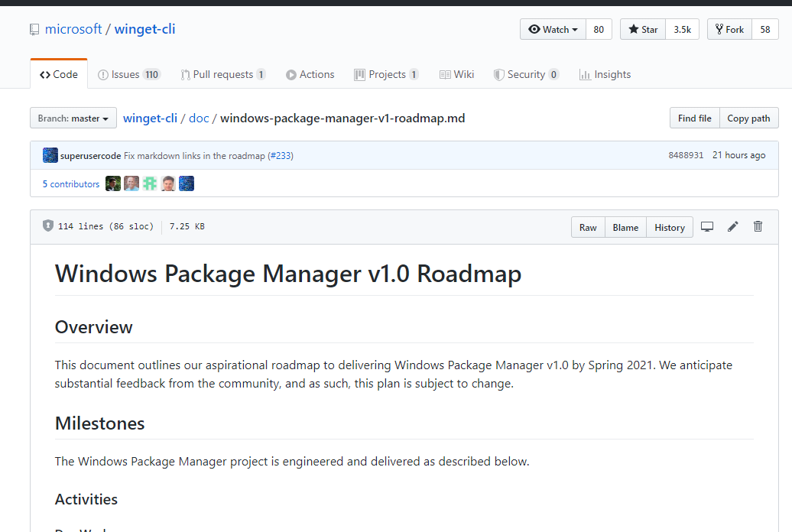This screenshot has width=792, height=532.
Task: Open the blue pixelated contributor avatar
Action: tap(187, 183)
